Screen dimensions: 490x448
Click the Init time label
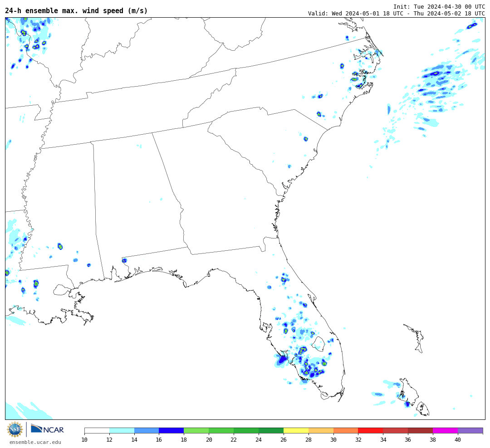pyautogui.click(x=439, y=6)
